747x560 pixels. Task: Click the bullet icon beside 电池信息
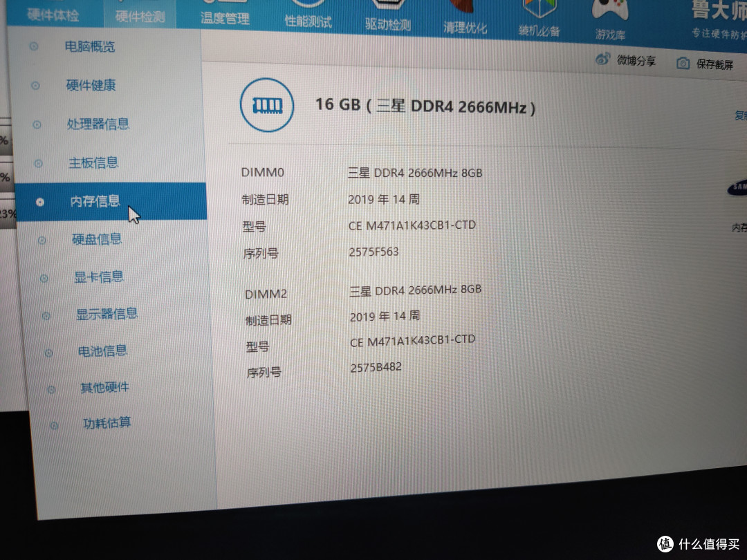(48, 353)
